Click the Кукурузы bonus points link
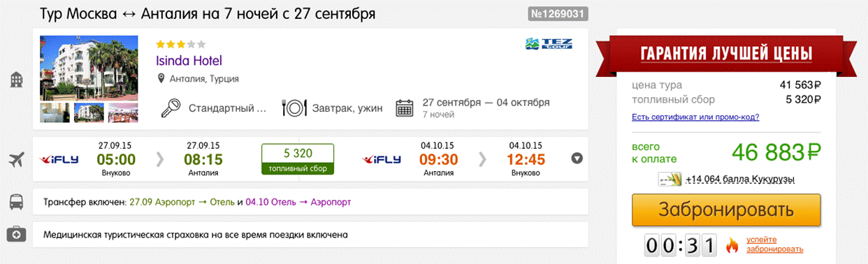Screen dimensions: 868x264 740,179
